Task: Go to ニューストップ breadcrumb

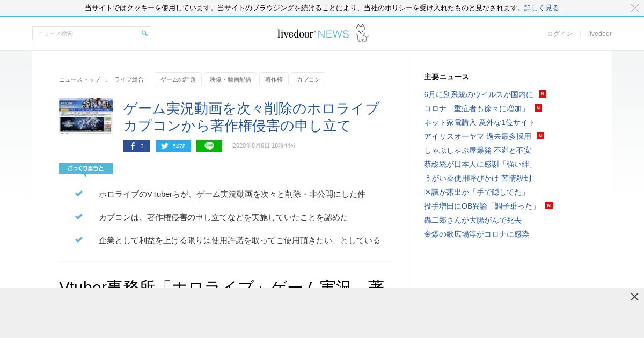Action: tap(79, 79)
